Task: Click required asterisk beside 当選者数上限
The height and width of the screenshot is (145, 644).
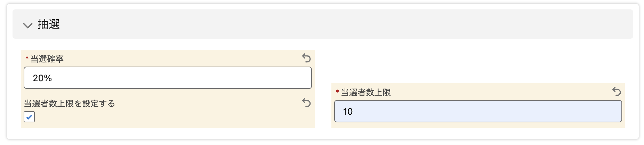Action: coord(337,92)
